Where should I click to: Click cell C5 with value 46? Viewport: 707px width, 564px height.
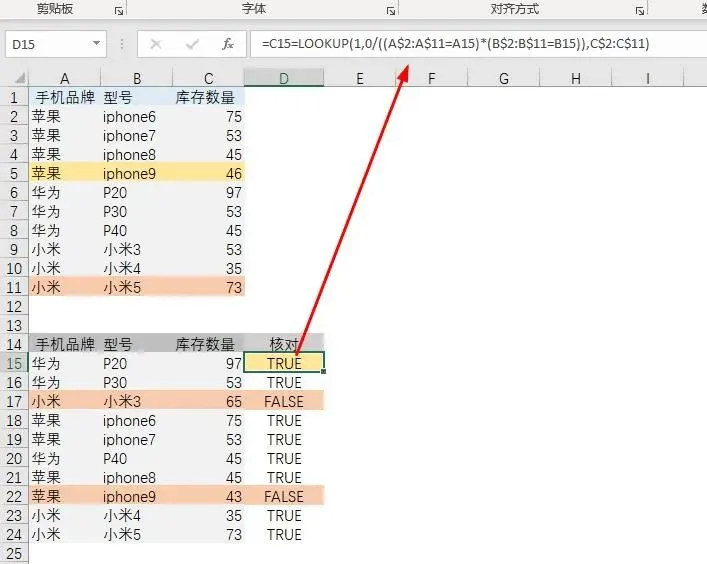tap(208, 174)
